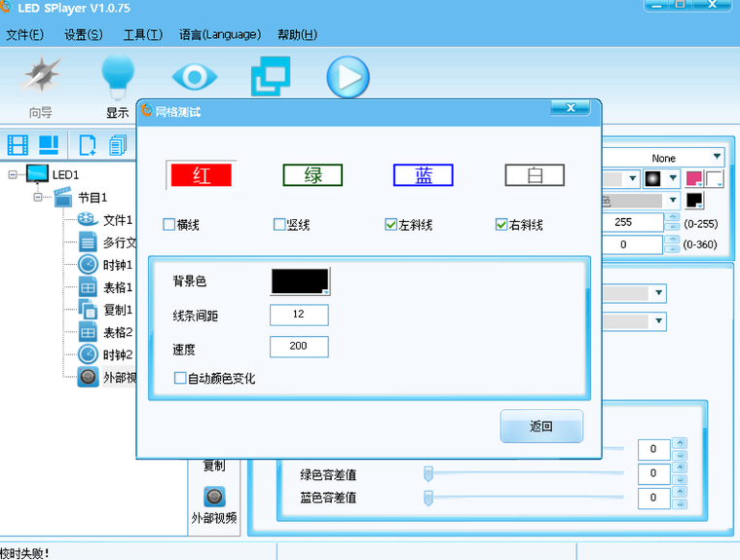Select 时钟1 clock item
This screenshot has width=740, height=560.
coord(105,265)
